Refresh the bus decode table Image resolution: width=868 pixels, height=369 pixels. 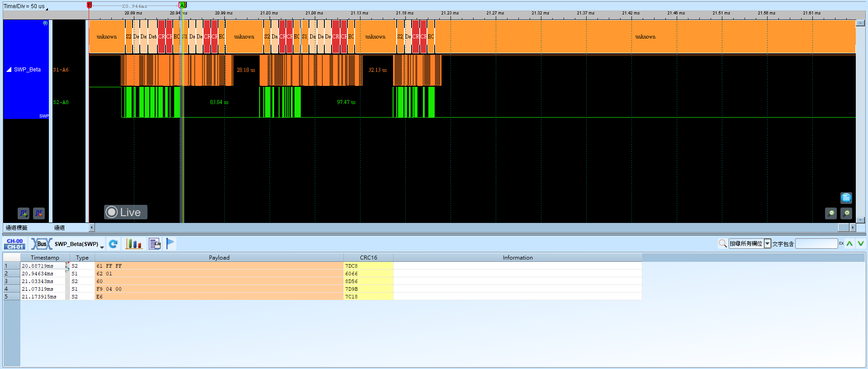click(x=113, y=244)
